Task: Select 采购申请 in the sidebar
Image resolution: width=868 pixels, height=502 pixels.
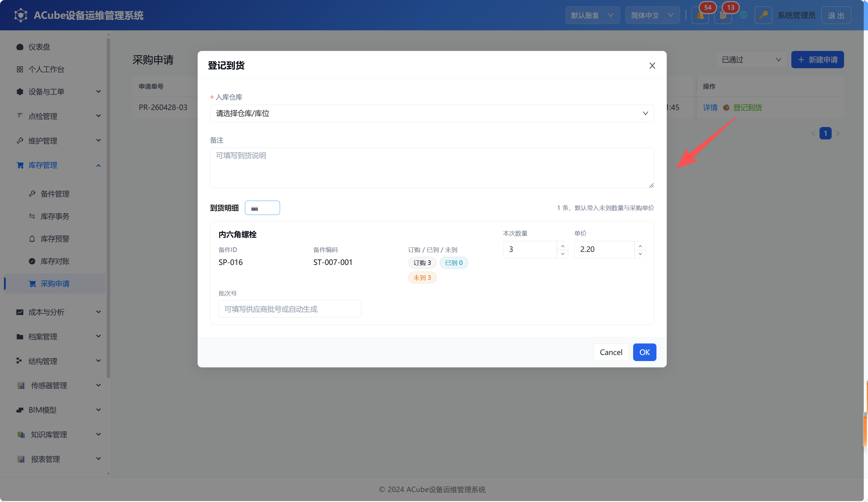Action: pos(55,283)
